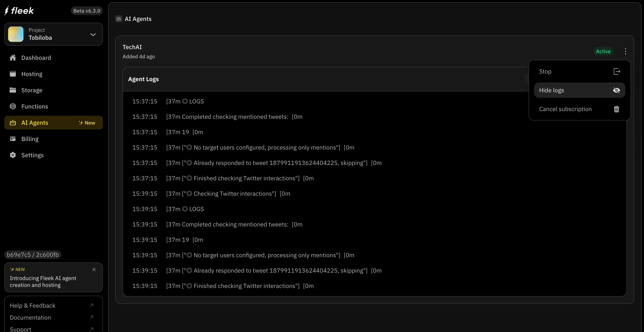Viewport: 644px width, 332px height.
Task: Click the b69e7c5 / 2c600fb badge
Action: pos(32,255)
